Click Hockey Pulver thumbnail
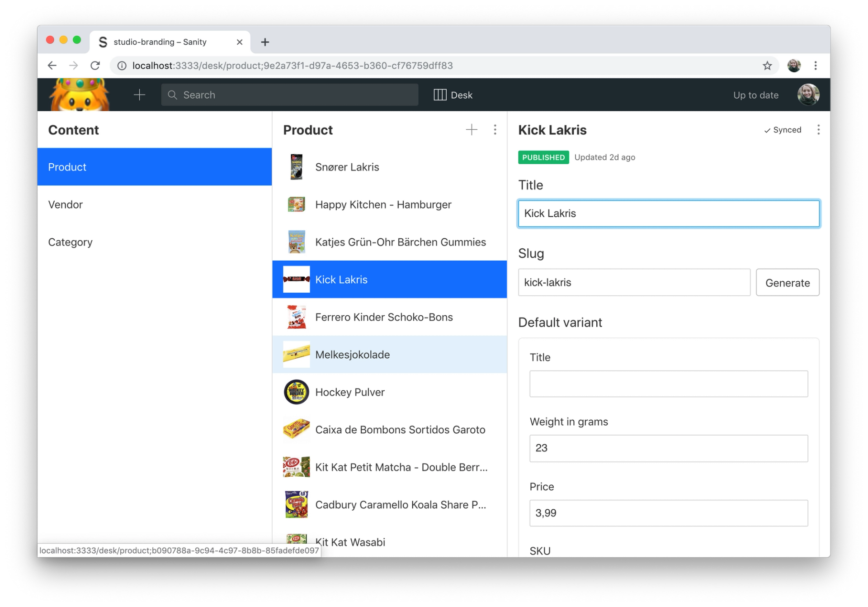 pyautogui.click(x=296, y=392)
